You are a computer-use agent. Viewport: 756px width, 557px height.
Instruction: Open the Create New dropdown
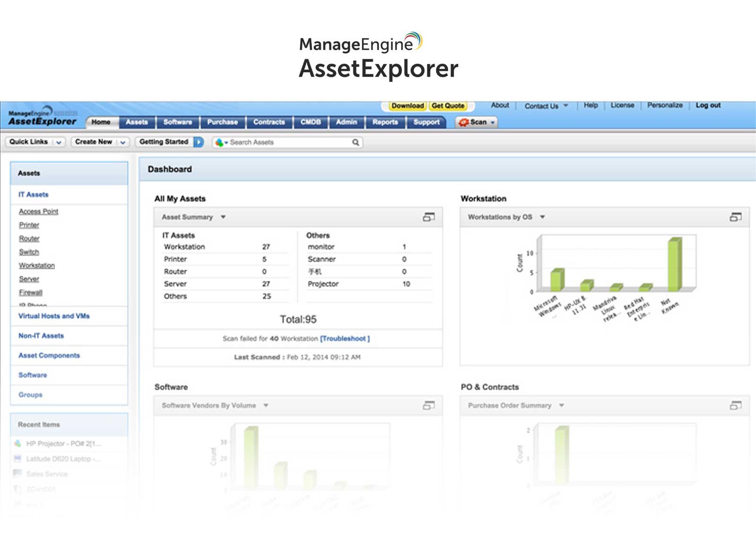click(122, 142)
